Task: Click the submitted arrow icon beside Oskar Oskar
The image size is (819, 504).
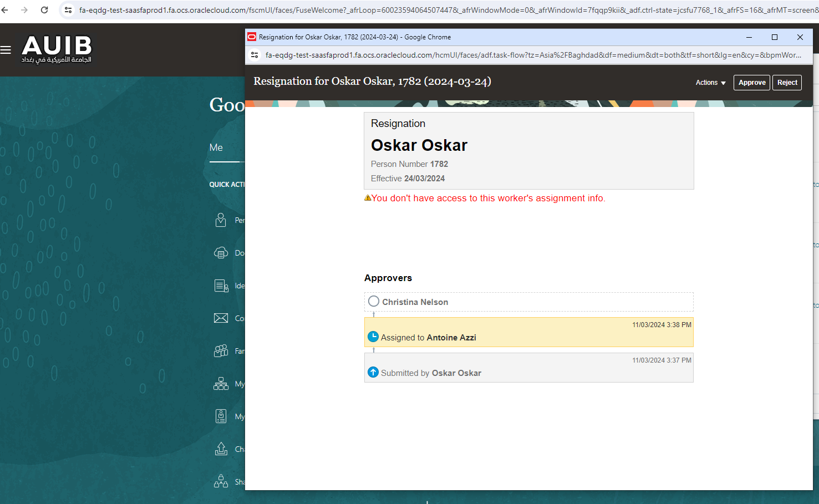Action: coord(373,372)
